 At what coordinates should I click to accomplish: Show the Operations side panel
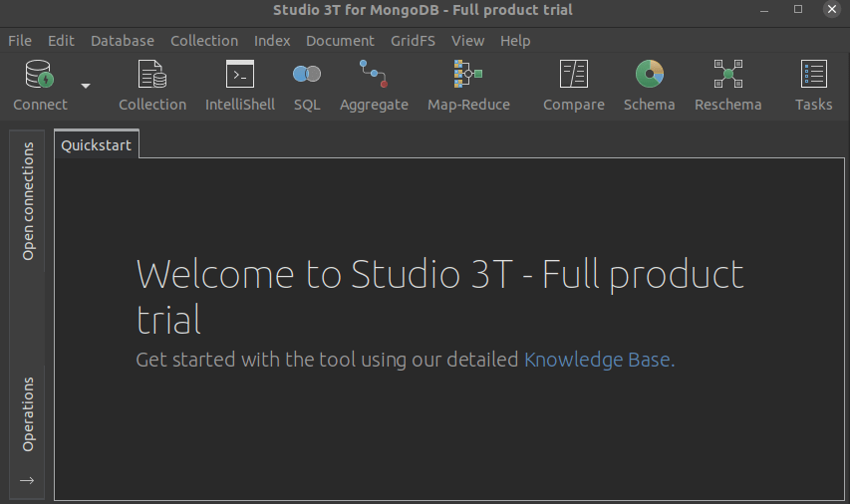point(28,414)
